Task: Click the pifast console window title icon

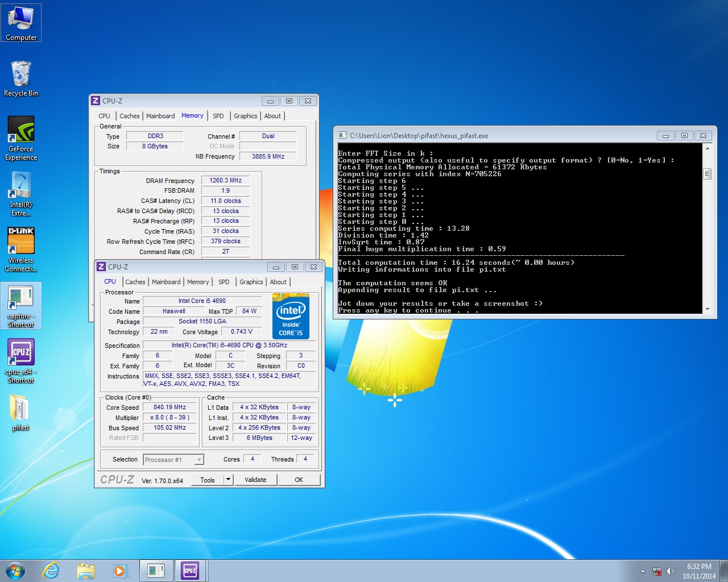Action: pos(342,135)
